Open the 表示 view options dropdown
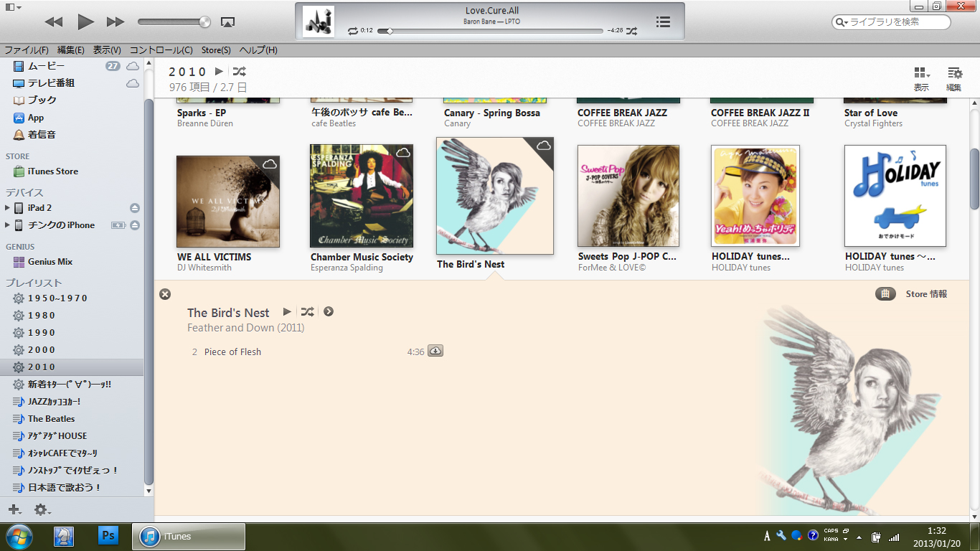Screen dimensions: 980x551 tap(922, 78)
